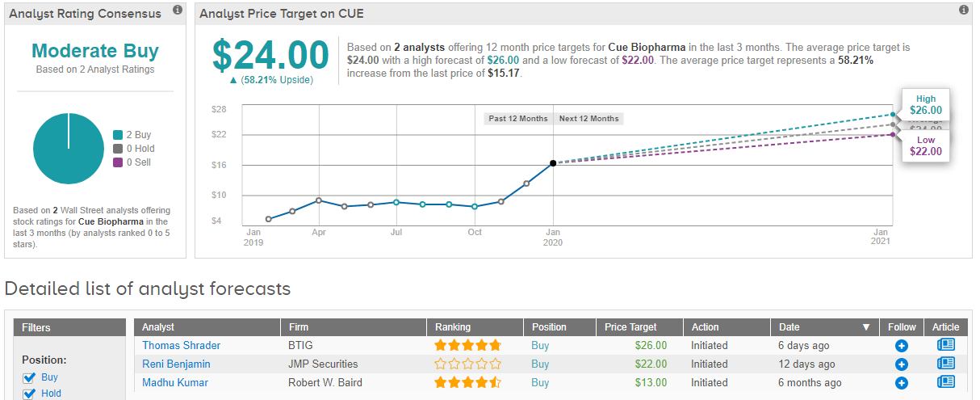Click info icon in Analyst Price Target header
The width and height of the screenshot is (980, 400).
click(x=963, y=11)
